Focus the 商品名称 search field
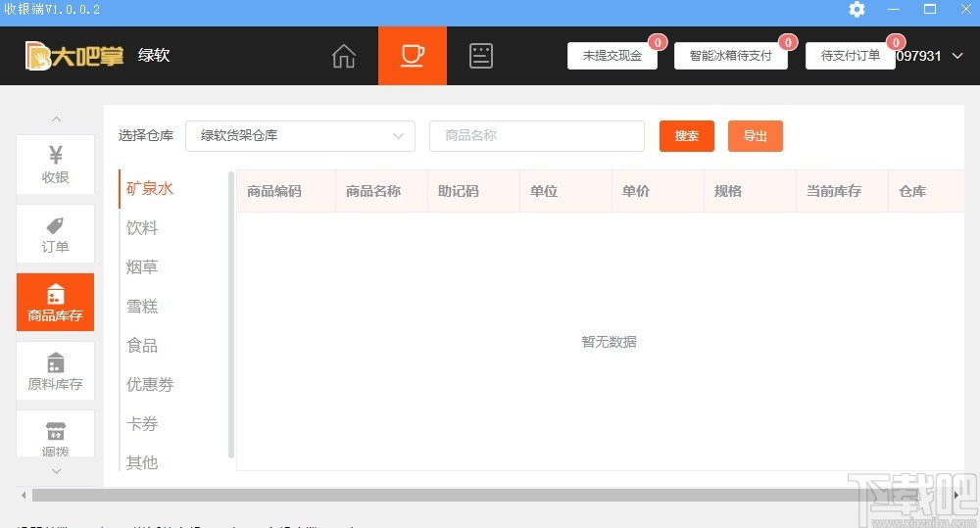This screenshot has height=528, width=980. click(x=537, y=135)
